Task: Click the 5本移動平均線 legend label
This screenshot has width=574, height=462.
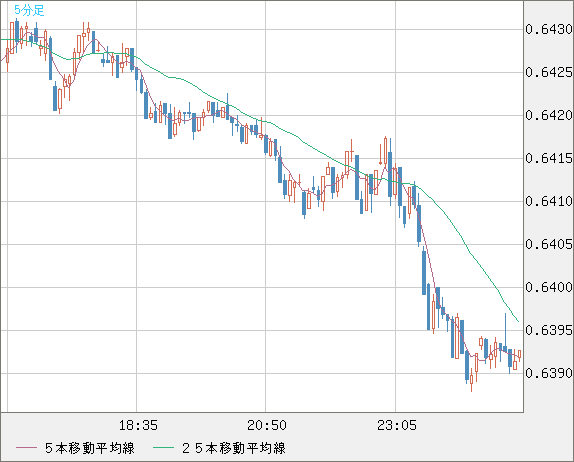Action: tap(90, 448)
